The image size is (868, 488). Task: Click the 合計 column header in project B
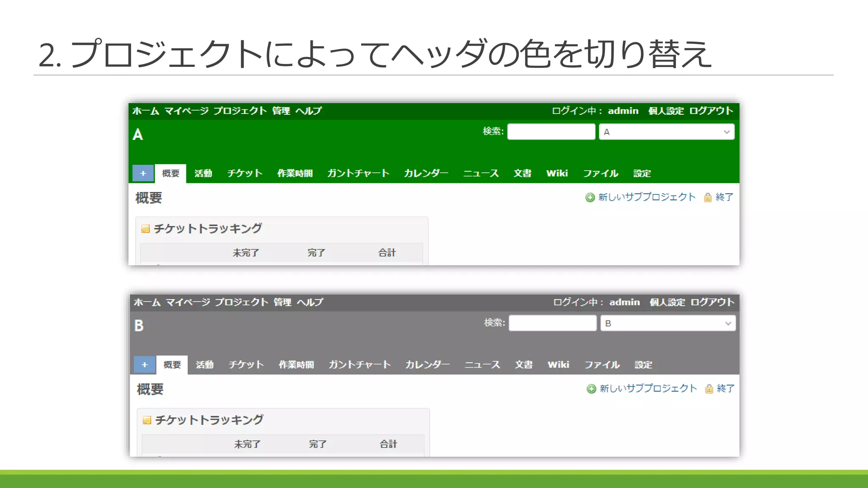coord(388,444)
